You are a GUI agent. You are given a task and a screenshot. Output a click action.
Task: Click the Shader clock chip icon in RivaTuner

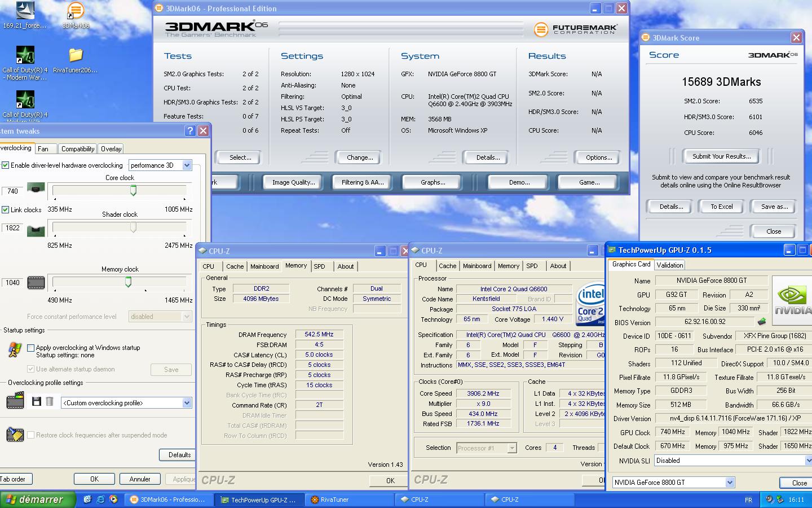[x=36, y=231]
